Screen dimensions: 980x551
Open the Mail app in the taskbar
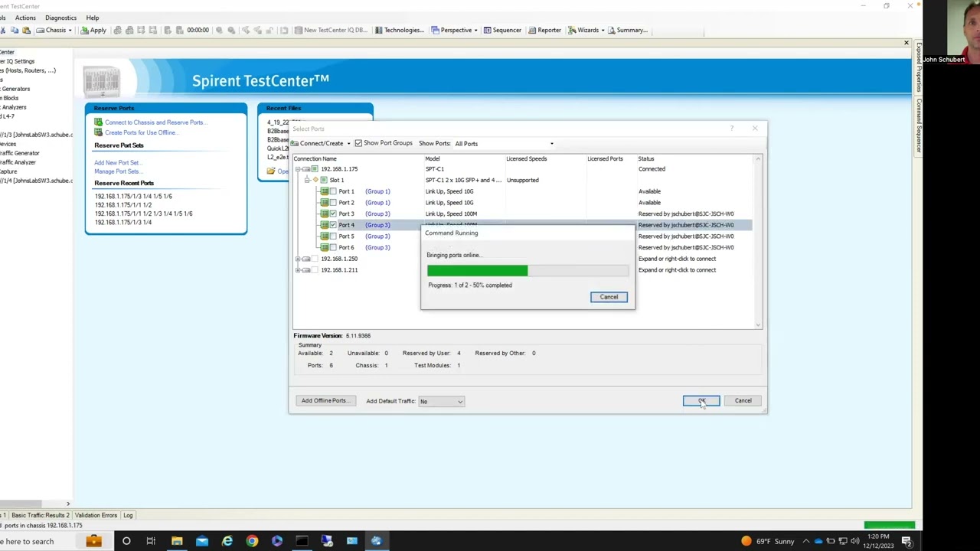click(x=202, y=542)
